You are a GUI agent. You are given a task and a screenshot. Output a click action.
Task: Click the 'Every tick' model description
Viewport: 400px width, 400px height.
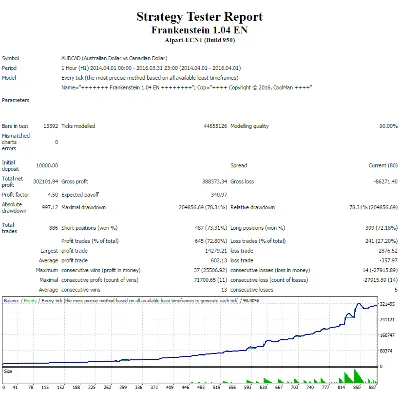(150, 78)
